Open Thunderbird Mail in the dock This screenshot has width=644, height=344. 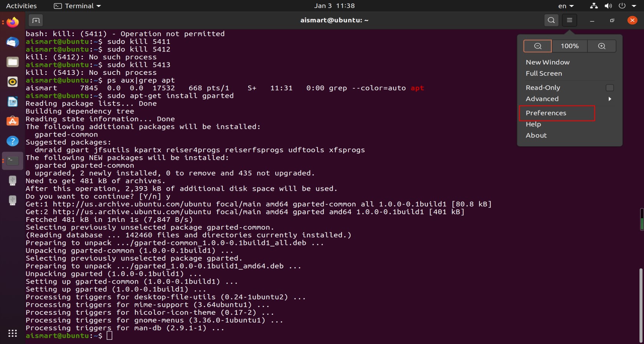point(13,42)
